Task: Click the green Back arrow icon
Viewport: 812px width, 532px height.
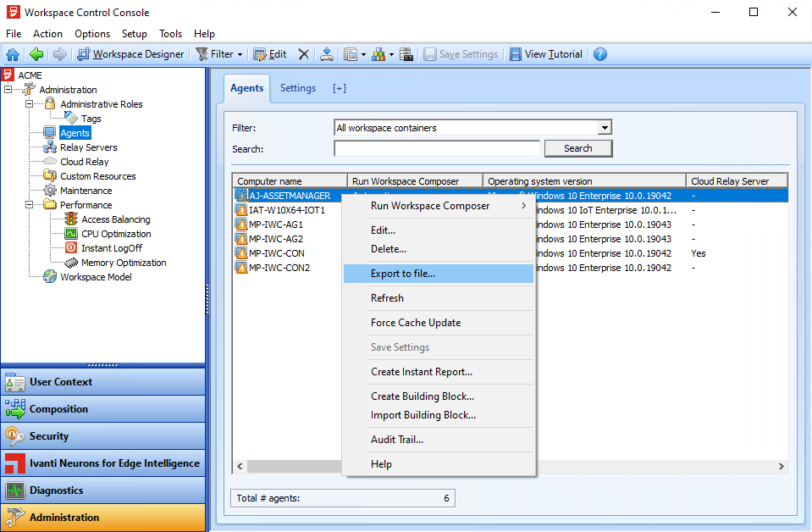Action: pyautogui.click(x=36, y=54)
